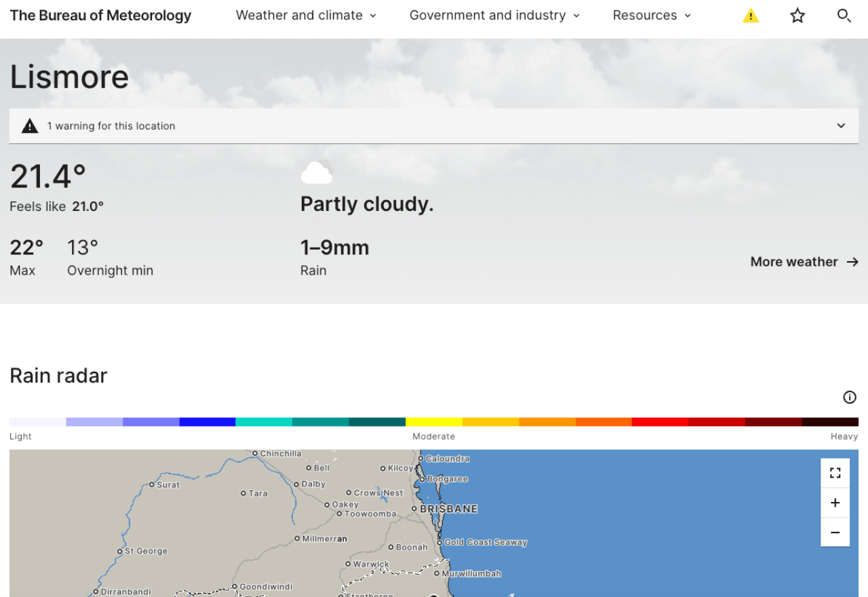Click the warnings alert icon in the header
868x597 pixels.
coord(751,15)
